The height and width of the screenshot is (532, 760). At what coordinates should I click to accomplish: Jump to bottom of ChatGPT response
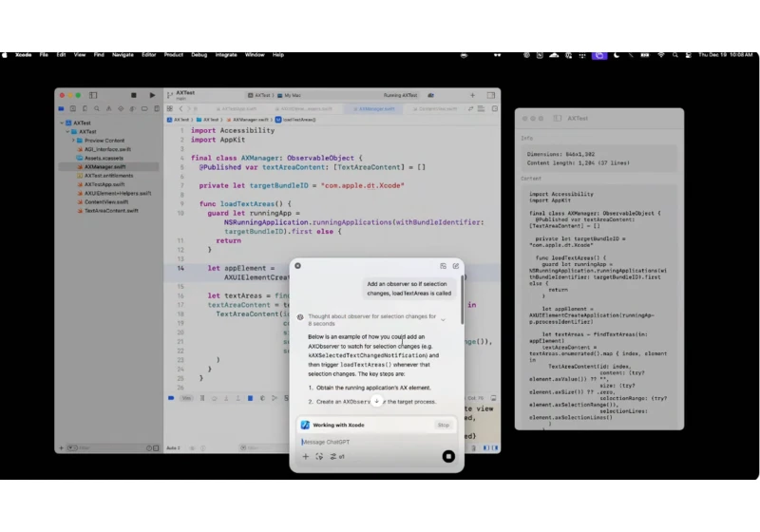pos(376,401)
